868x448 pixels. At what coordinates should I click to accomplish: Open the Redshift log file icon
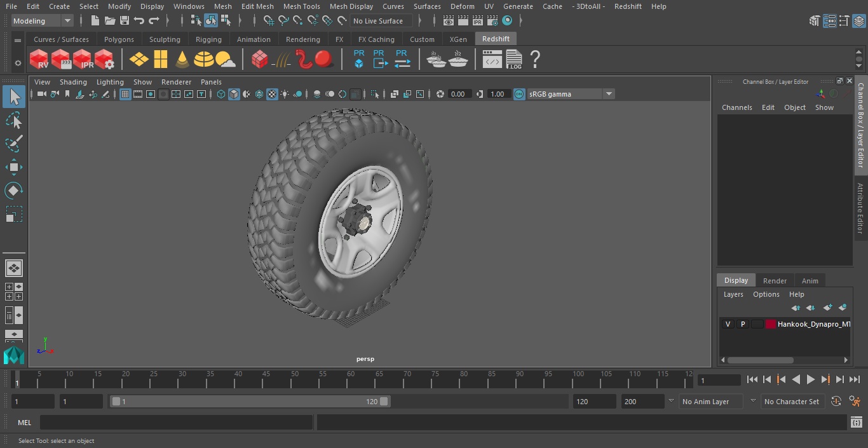tap(513, 60)
